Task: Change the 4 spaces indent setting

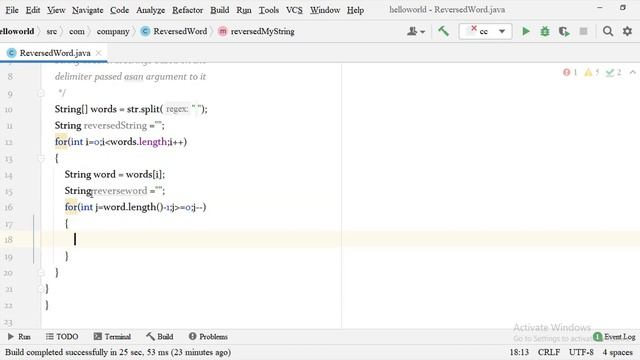Action: coord(618,352)
